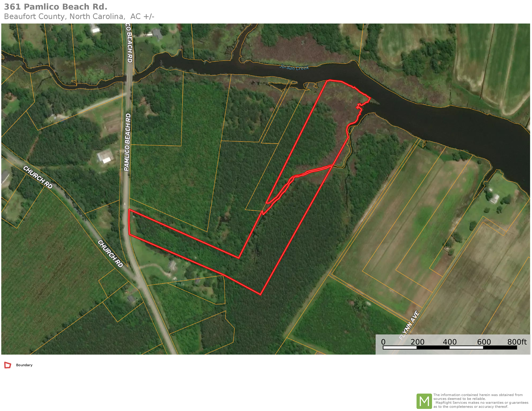
Task: Click the farmhouse on the east riverbank
Action: click(x=494, y=198)
